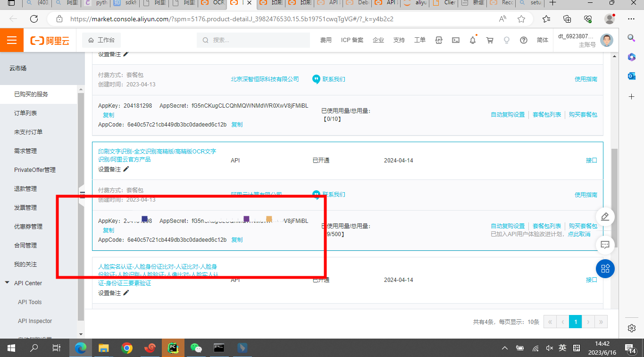
Task: Add this page to favorites
Action: click(521, 19)
